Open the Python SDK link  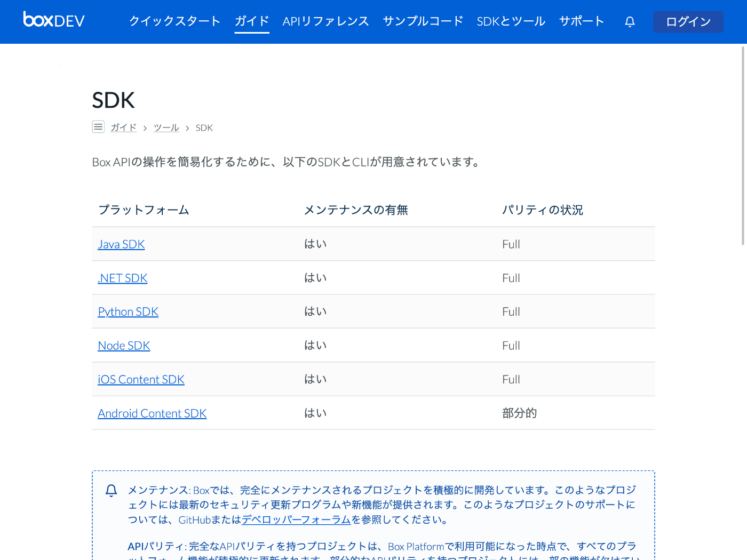(x=128, y=311)
